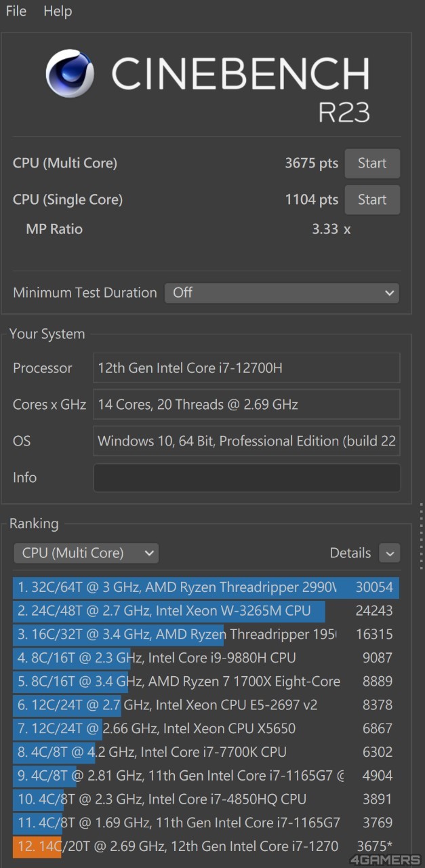Select the Threadripper 2990W ranking entry

[x=206, y=587]
